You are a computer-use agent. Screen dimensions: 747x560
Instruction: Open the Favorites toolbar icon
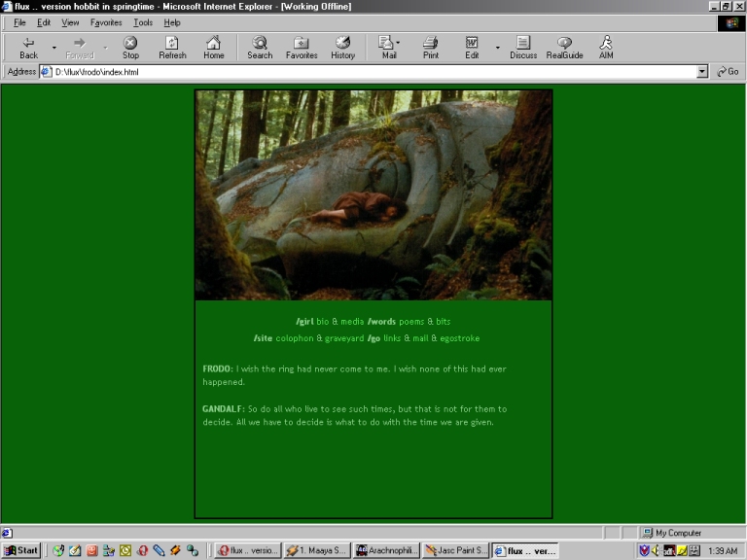(x=301, y=48)
